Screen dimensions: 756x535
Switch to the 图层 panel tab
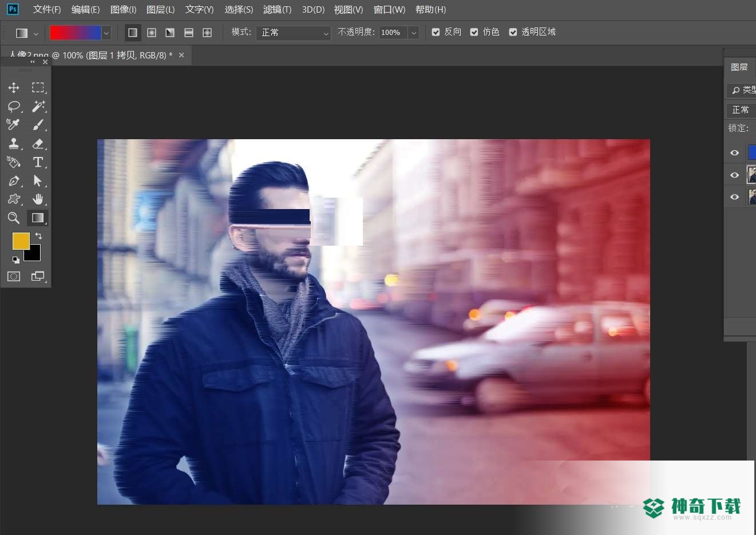pyautogui.click(x=739, y=67)
